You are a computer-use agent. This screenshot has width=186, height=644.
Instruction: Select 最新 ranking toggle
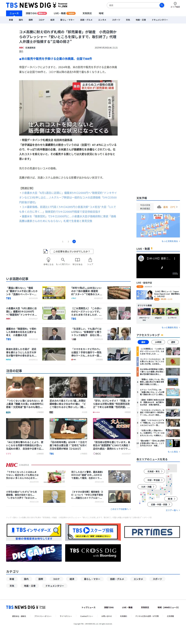click(x=143, y=342)
